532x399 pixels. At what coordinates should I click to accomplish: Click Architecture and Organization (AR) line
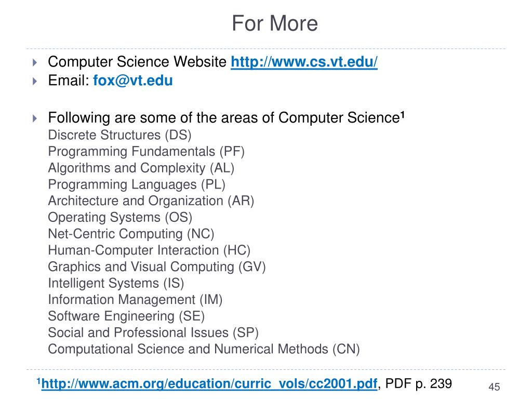pos(151,201)
